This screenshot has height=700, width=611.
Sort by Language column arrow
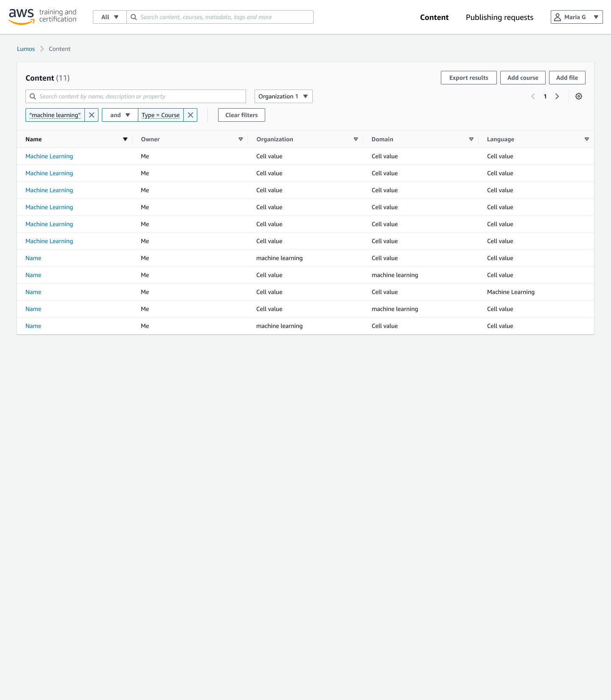pyautogui.click(x=587, y=139)
